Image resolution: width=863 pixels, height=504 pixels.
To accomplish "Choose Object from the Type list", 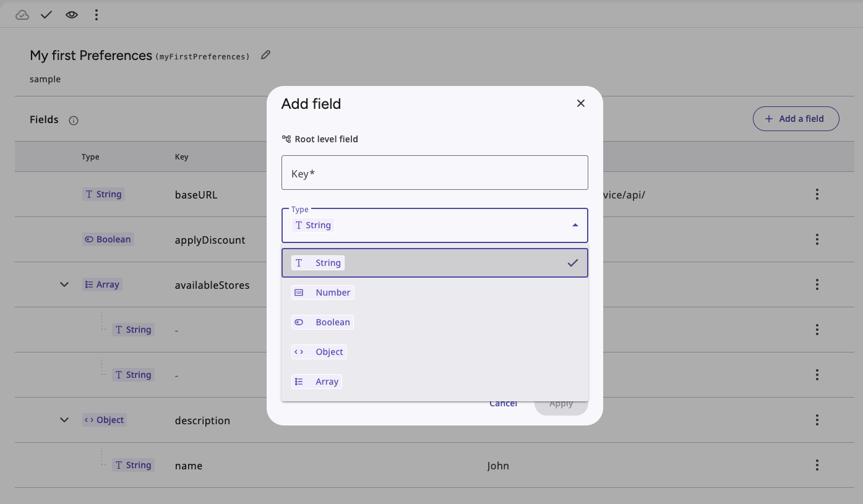I will pyautogui.click(x=435, y=352).
